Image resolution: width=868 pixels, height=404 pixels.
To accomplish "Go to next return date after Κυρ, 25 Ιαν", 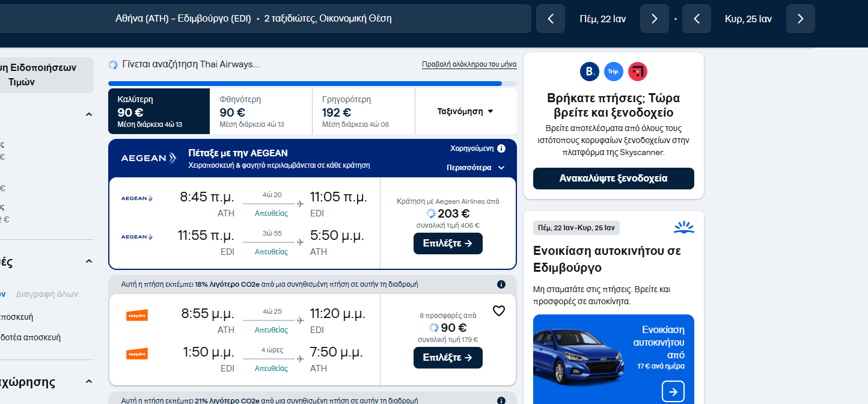I will [x=800, y=19].
